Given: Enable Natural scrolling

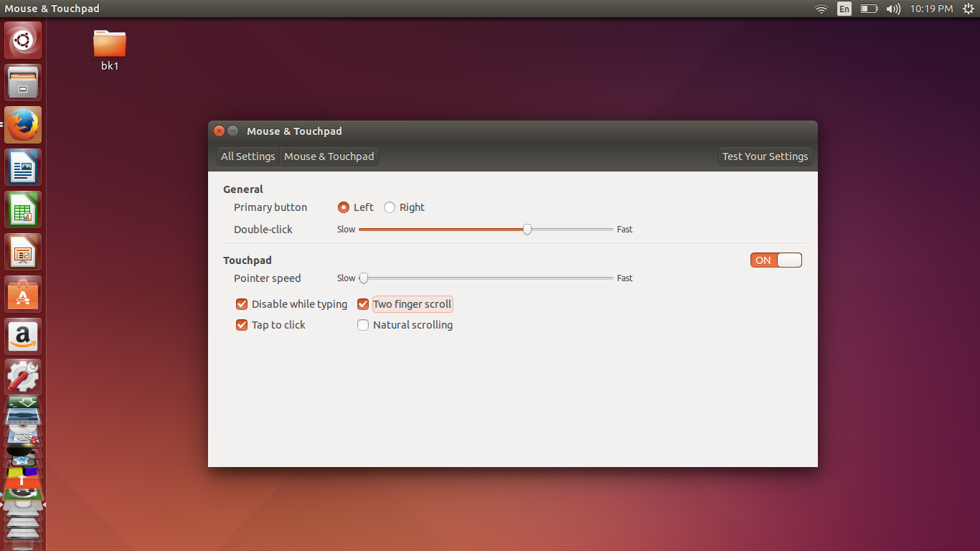Looking at the screenshot, I should coord(363,324).
